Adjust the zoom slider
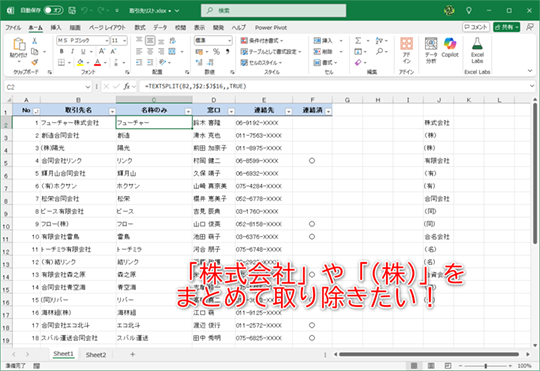Viewport: 540px width, 371px height. pyautogui.click(x=486, y=366)
